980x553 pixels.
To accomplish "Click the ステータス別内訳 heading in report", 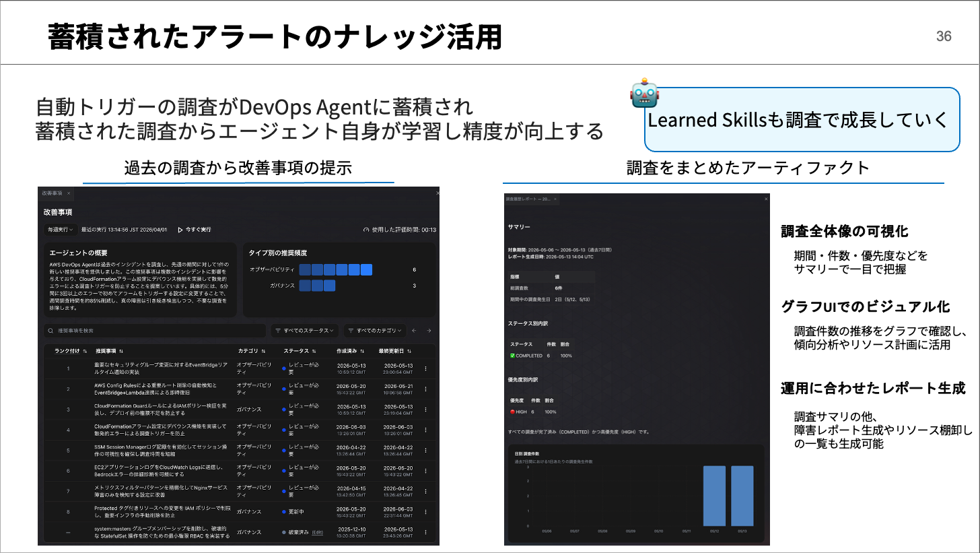I will click(529, 324).
